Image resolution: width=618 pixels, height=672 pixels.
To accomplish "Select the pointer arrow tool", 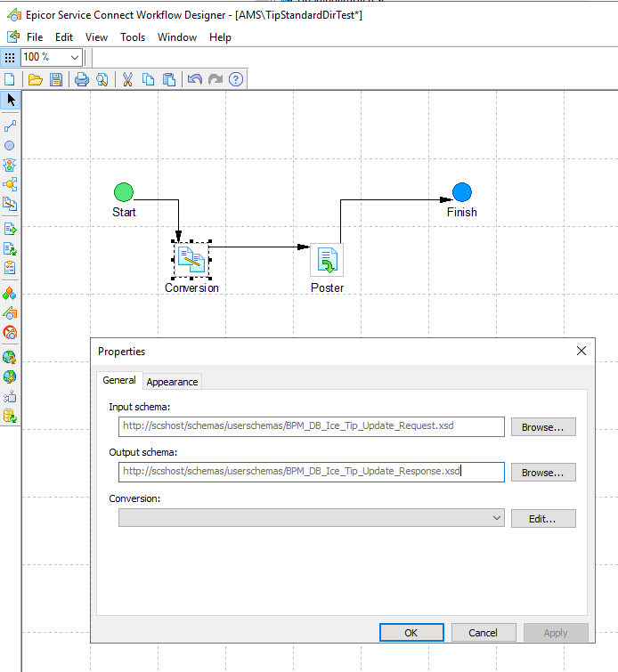I will pos(10,101).
